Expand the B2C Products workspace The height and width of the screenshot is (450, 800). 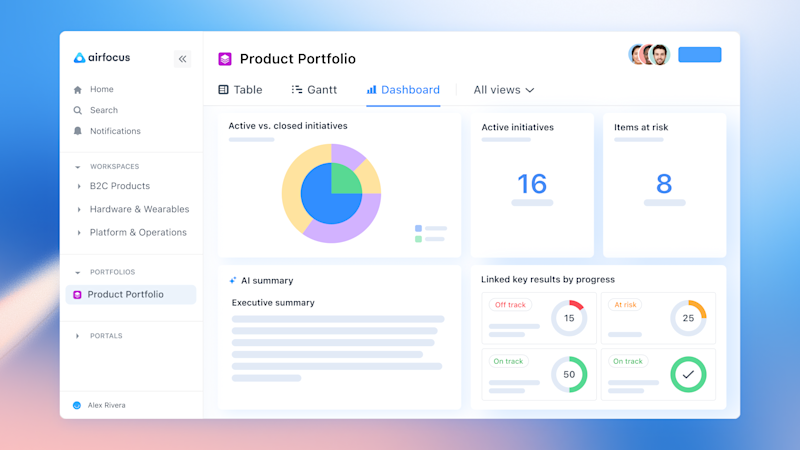pyautogui.click(x=79, y=186)
